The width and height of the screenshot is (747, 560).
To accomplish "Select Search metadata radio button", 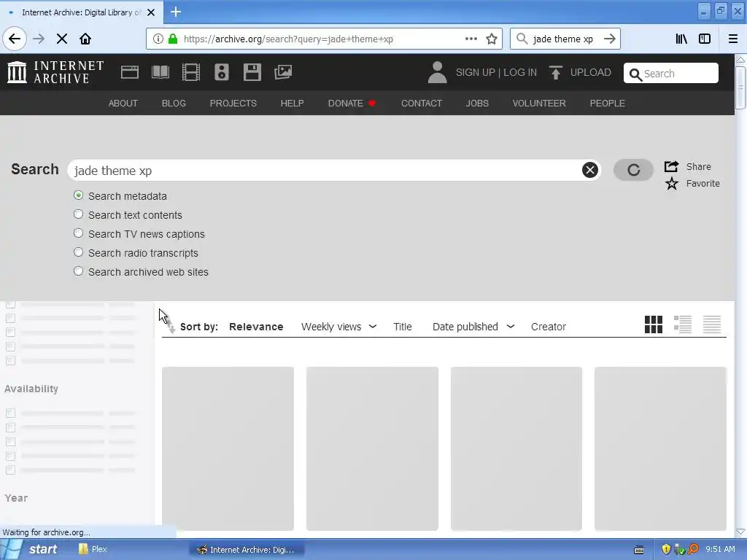I will point(78,195).
